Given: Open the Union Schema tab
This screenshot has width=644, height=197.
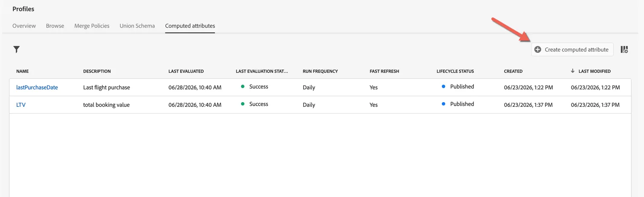Looking at the screenshot, I should [x=137, y=26].
